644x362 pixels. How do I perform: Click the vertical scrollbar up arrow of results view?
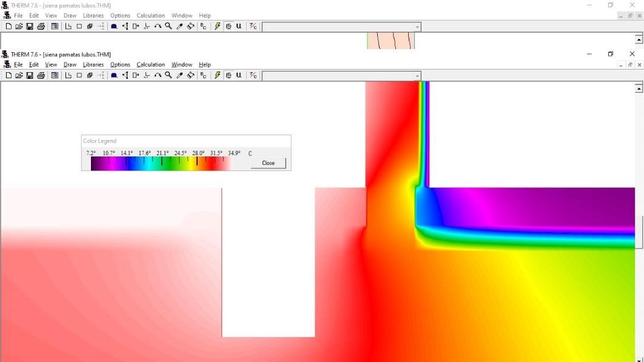pos(639,89)
